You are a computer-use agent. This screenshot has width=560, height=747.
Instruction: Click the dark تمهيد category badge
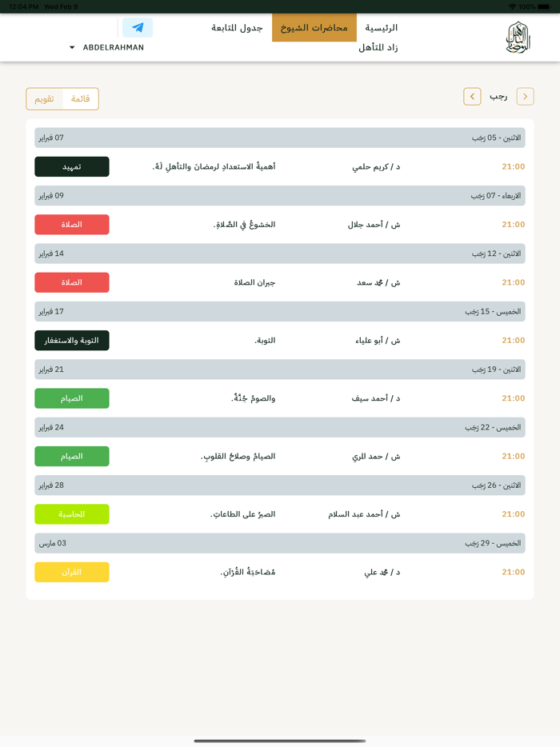(71, 166)
